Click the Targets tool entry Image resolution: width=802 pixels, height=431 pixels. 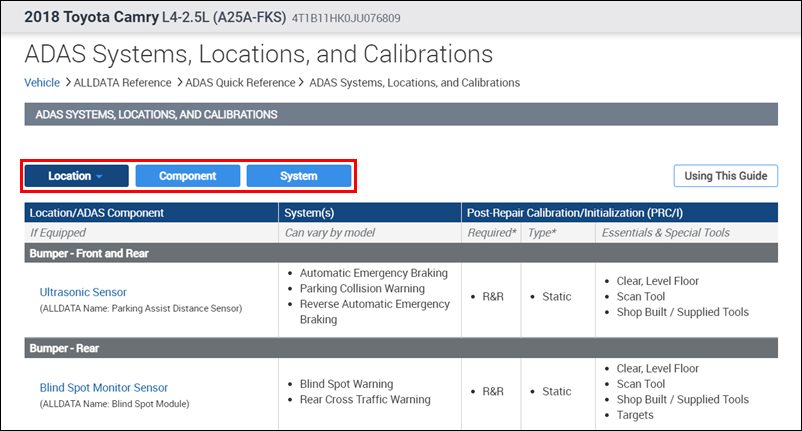pos(635,415)
